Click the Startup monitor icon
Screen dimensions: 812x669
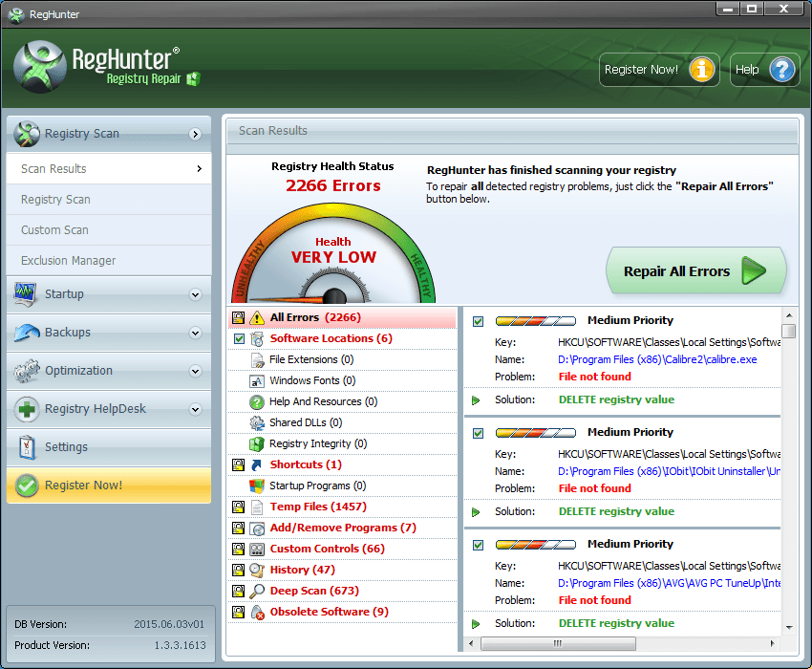[26, 293]
